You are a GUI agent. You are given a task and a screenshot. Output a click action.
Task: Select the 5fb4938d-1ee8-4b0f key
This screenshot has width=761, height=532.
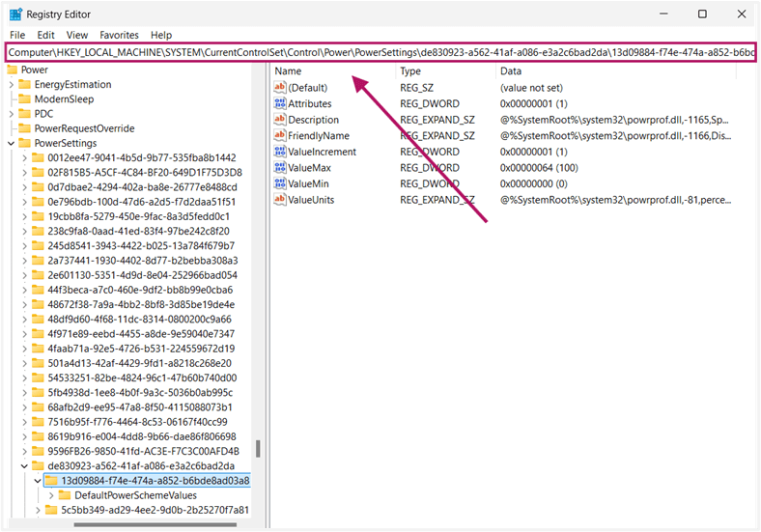[x=140, y=392]
